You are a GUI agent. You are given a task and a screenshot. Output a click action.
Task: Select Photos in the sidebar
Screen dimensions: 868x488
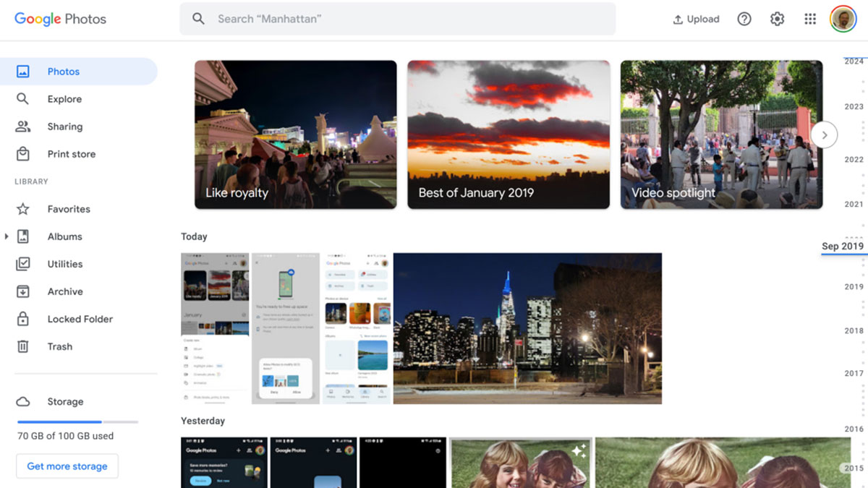click(64, 71)
